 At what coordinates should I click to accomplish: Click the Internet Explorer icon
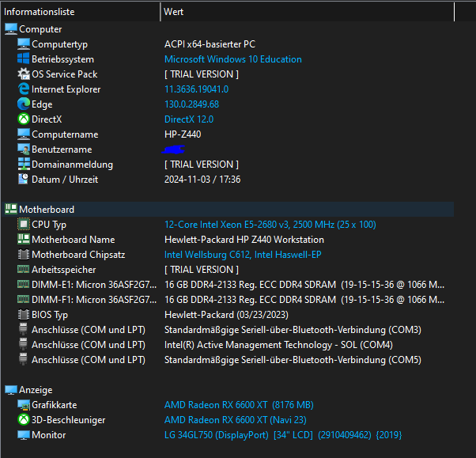pyautogui.click(x=24, y=89)
